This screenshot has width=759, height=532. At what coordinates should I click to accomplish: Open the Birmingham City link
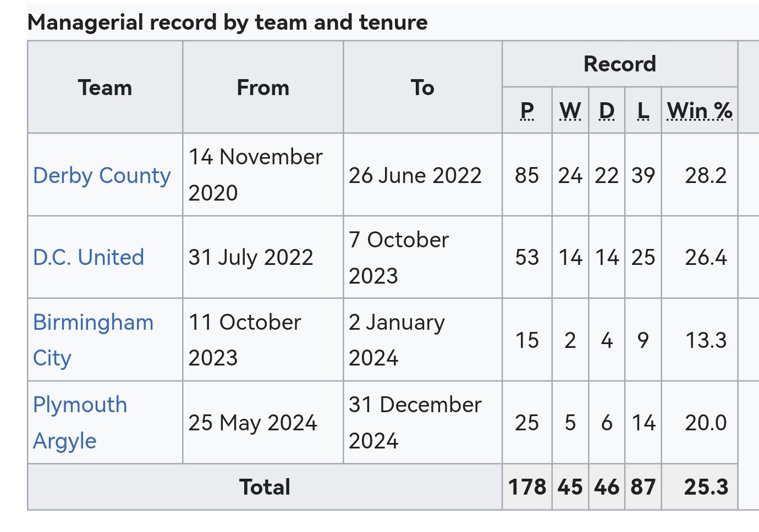[93, 340]
